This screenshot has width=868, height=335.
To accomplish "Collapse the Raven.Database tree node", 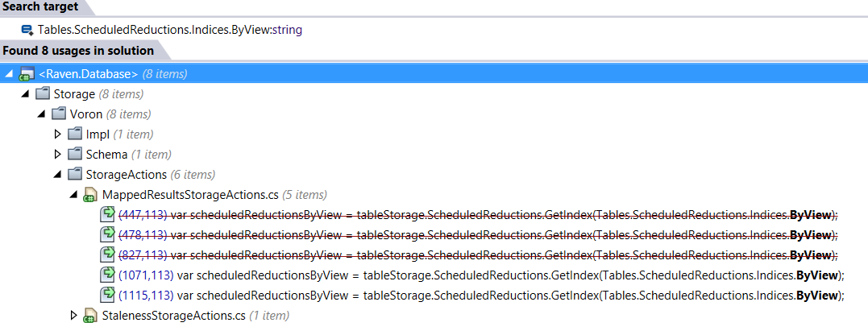I will click(x=9, y=74).
